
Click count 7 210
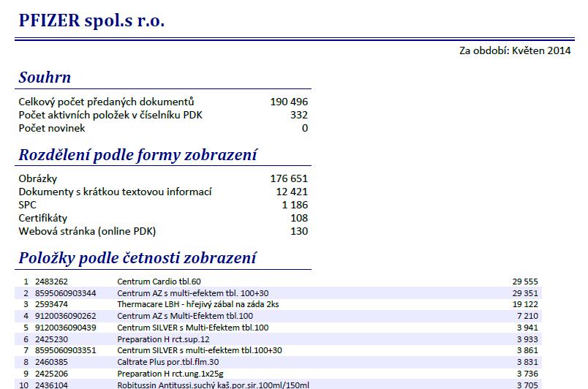pyautogui.click(x=527, y=316)
